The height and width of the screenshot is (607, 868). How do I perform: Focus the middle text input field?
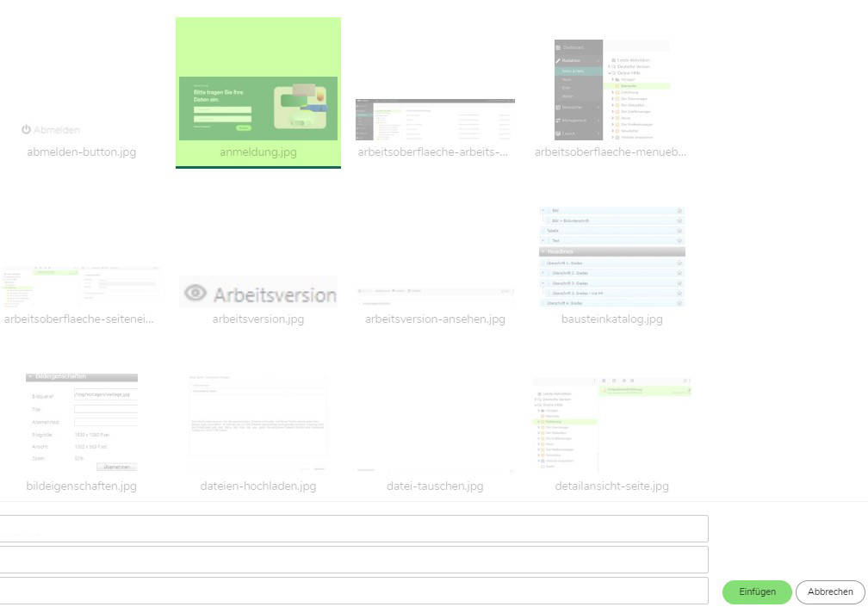(x=354, y=560)
